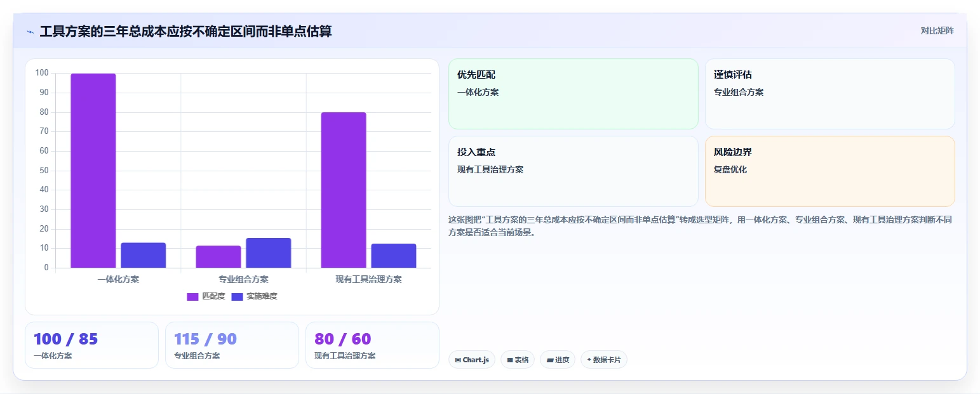Click the 一体化方案 x-axis label
The image size is (980, 394).
pos(118,279)
